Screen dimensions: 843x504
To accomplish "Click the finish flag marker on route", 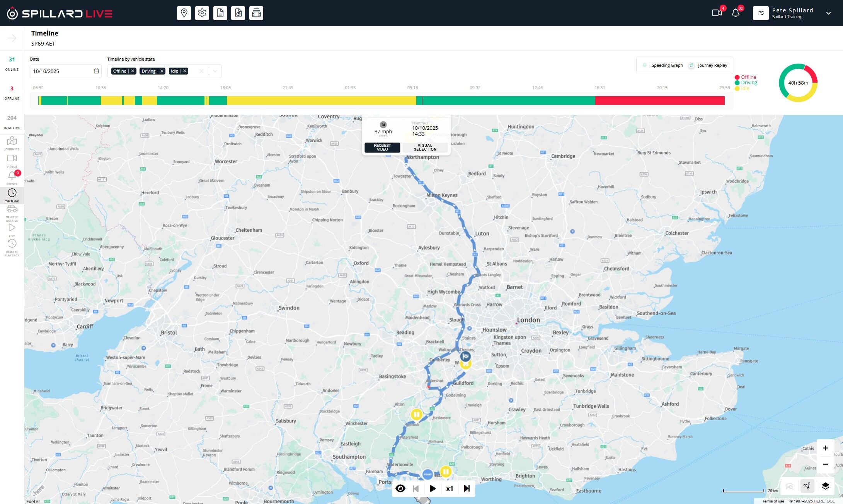I will pyautogui.click(x=465, y=356).
